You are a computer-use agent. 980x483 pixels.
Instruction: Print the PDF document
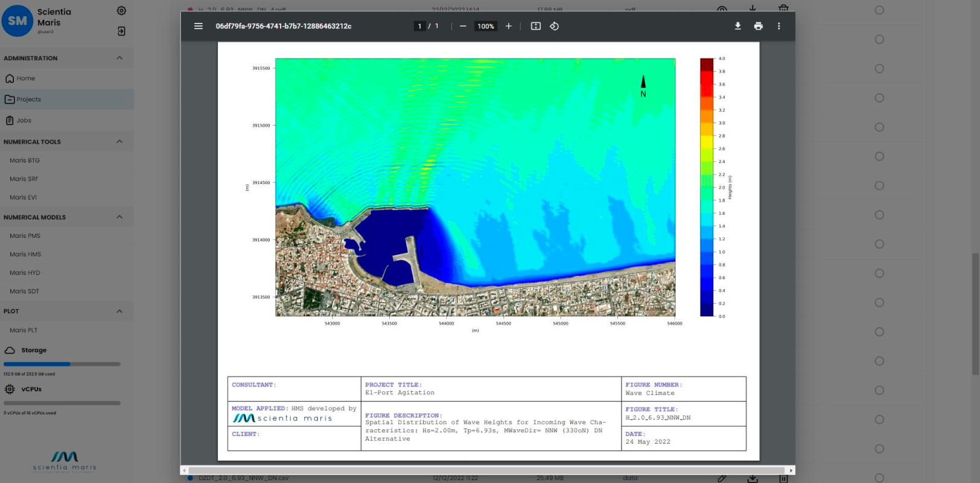click(758, 26)
